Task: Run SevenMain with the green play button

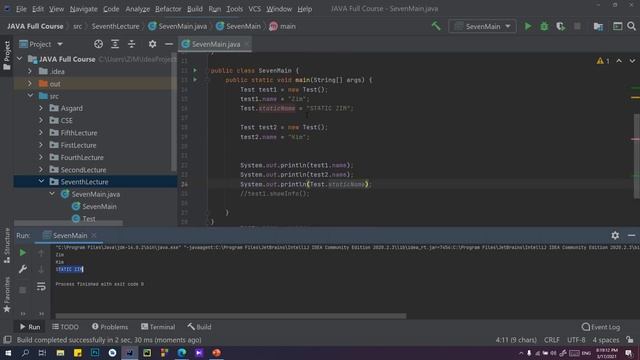Action: pyautogui.click(x=528, y=26)
